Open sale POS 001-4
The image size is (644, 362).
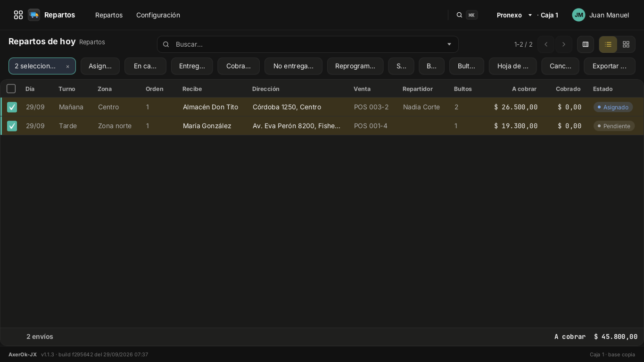(371, 126)
